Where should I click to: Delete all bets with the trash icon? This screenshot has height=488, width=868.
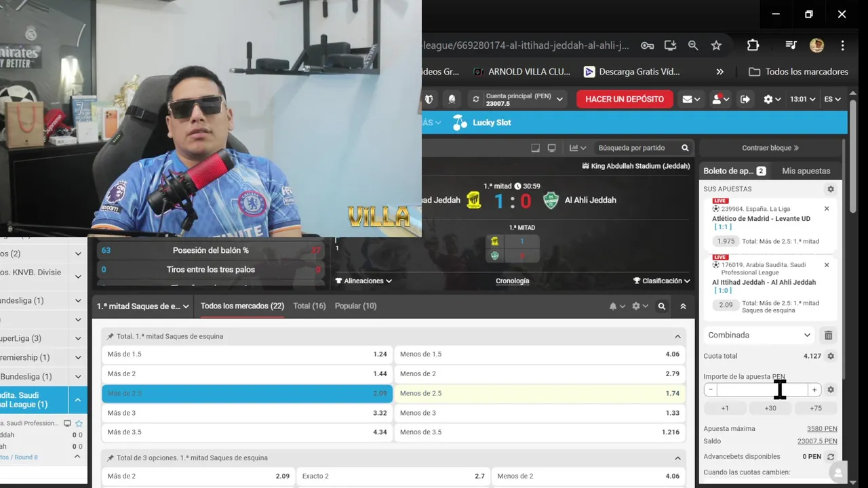(828, 335)
